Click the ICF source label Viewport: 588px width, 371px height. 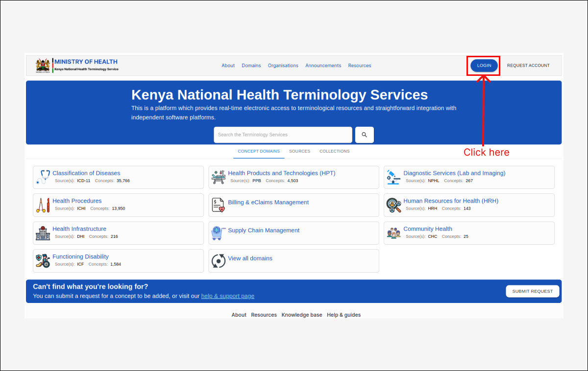point(80,264)
